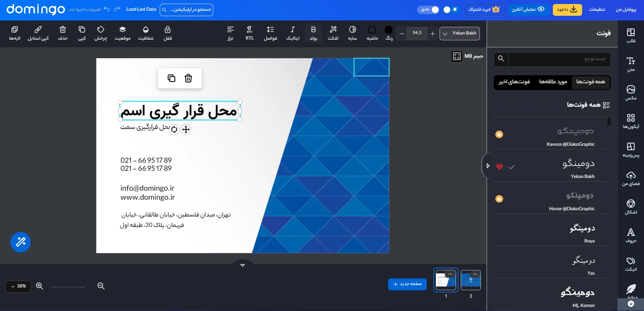Open Position (موقعیت) options

(122, 33)
